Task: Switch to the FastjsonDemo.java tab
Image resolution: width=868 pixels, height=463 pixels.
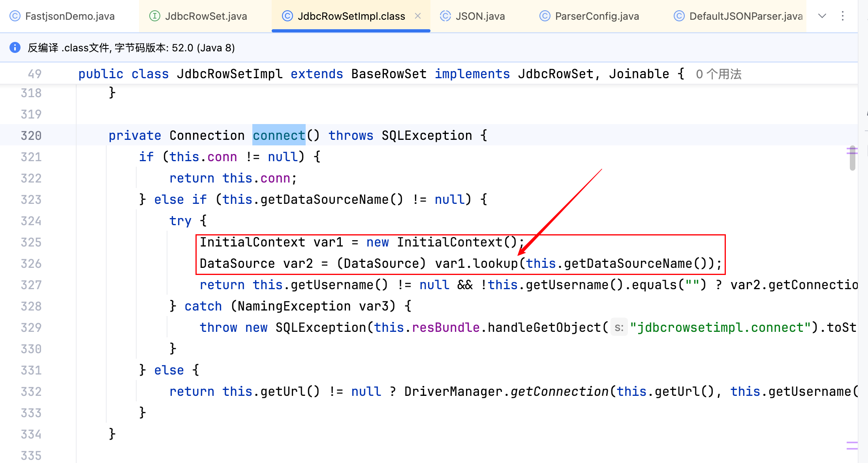Action: point(70,16)
